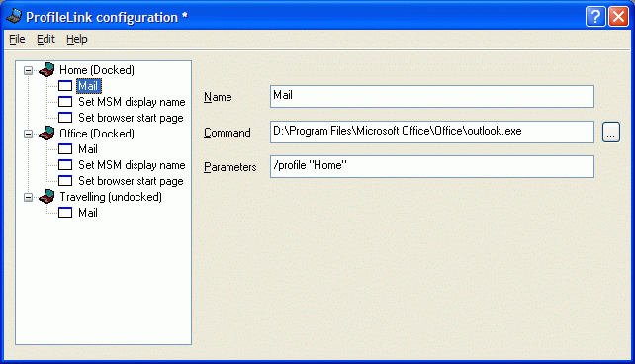
Task: Open the File menu
Action: 17,39
